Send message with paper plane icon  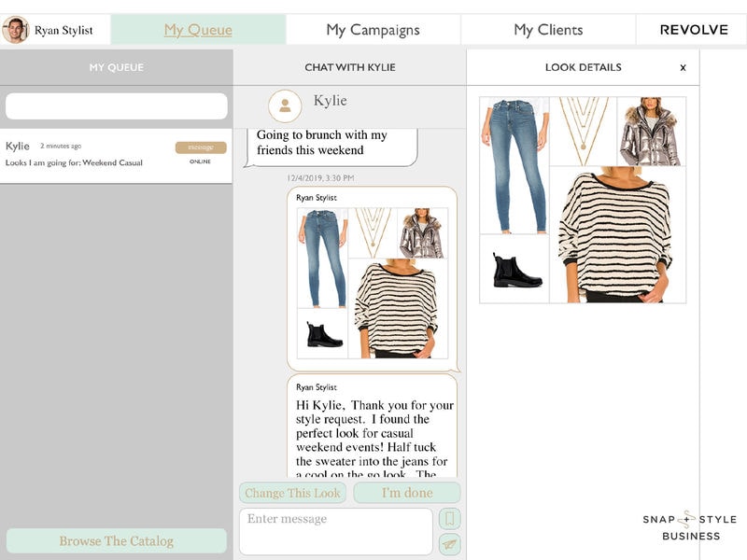(449, 544)
